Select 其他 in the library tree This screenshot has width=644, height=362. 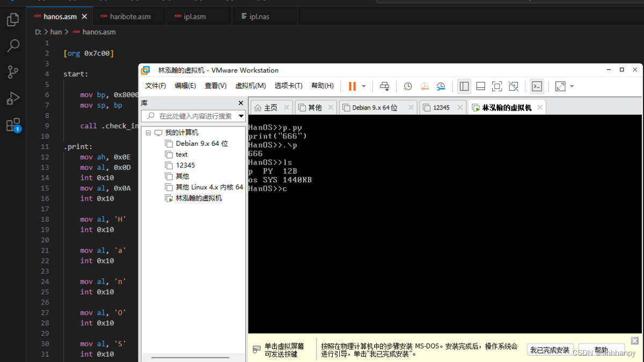click(182, 176)
